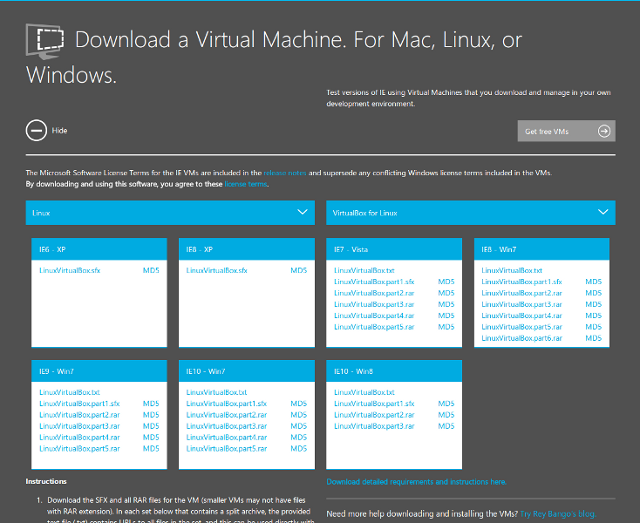The image size is (640, 523).
Task: Select the IE10 - Win7 card header
Action: coord(247,371)
